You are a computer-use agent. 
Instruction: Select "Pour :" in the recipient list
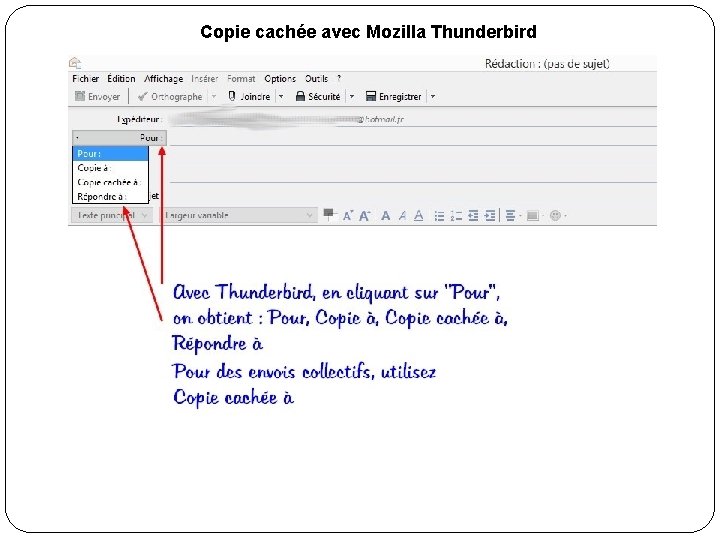(x=111, y=153)
